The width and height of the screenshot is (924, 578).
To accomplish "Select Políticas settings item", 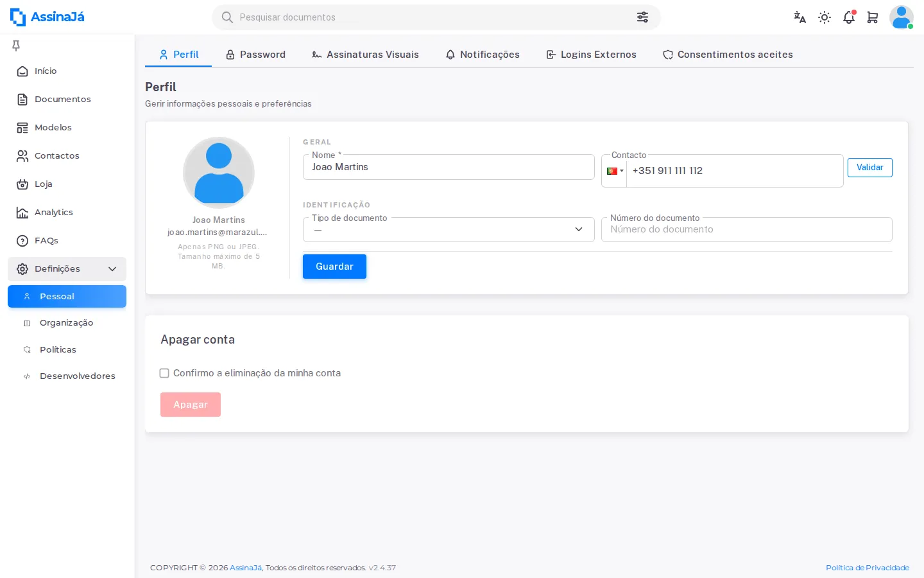I will [x=67, y=350].
